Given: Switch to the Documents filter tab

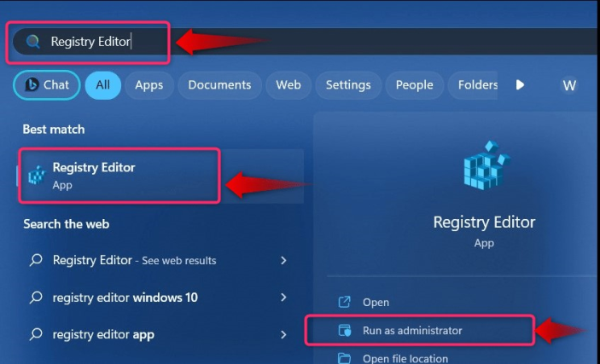Looking at the screenshot, I should [219, 85].
